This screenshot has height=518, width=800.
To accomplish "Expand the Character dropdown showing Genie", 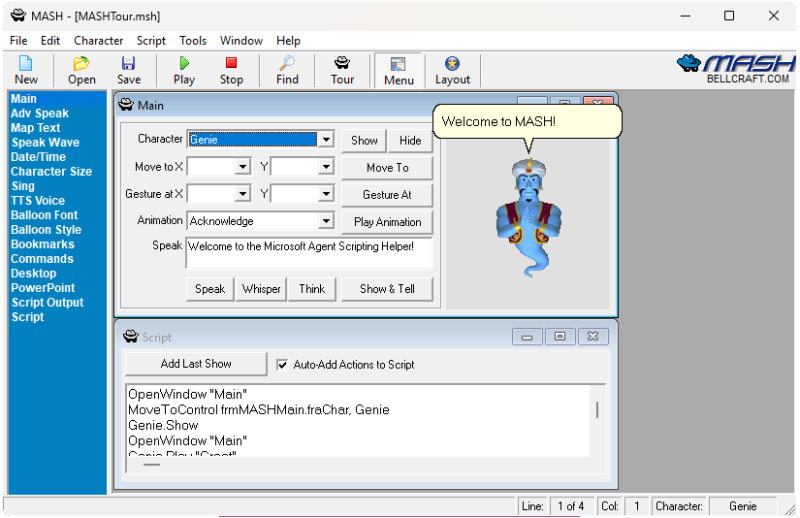I will click(326, 140).
